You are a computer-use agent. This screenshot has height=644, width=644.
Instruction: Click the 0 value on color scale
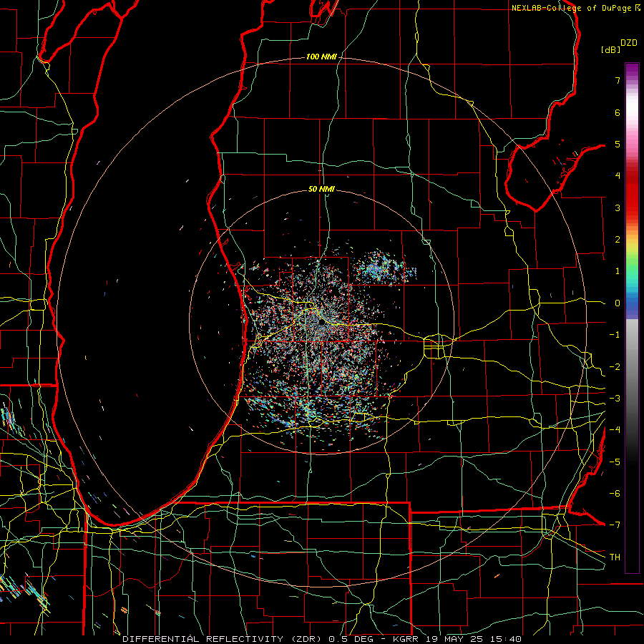(x=618, y=303)
